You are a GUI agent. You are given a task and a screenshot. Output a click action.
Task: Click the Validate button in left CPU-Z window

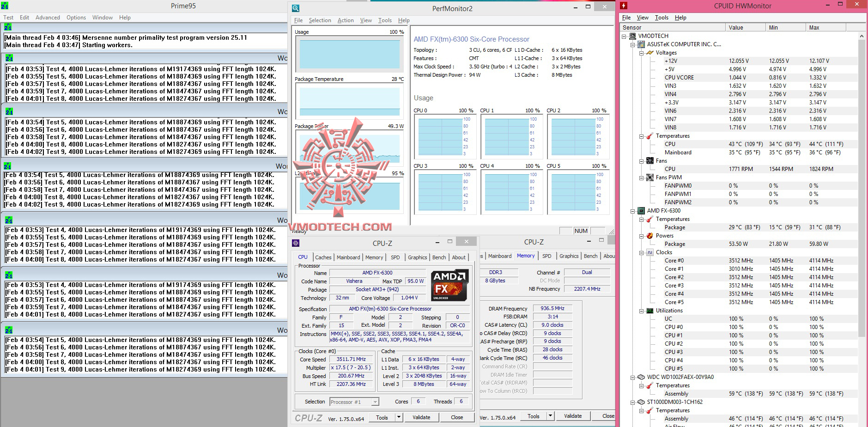pyautogui.click(x=421, y=417)
